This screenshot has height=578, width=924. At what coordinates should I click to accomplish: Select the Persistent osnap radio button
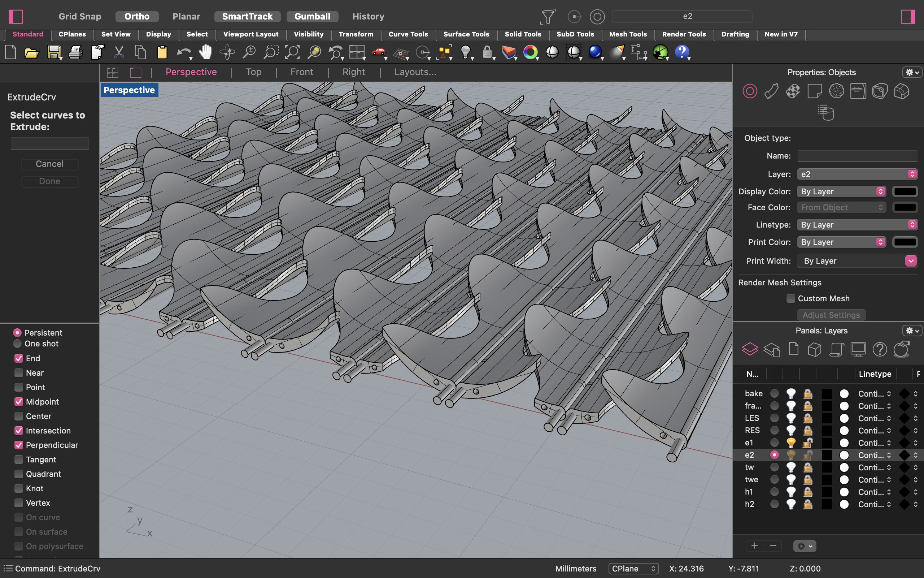click(x=17, y=333)
